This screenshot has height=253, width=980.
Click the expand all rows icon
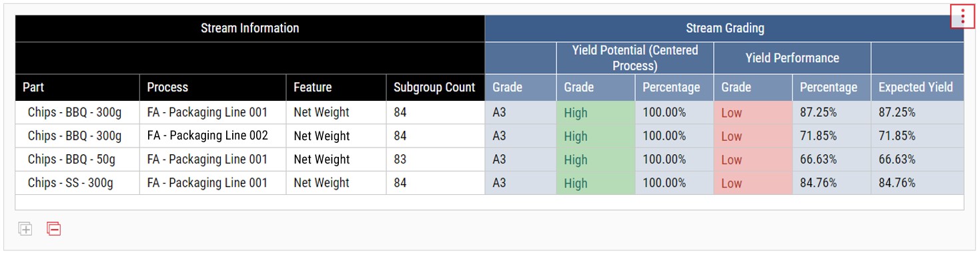pos(25,230)
